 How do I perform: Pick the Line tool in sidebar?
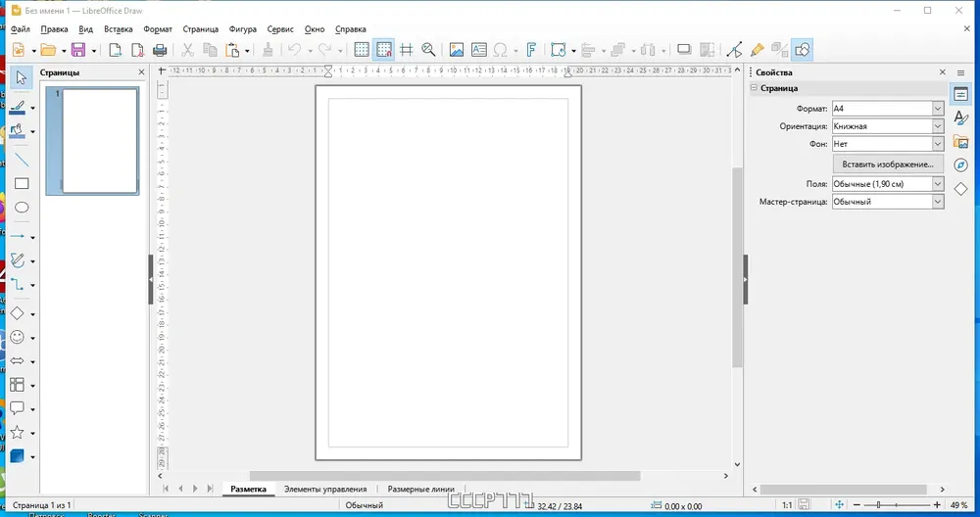coord(22,160)
